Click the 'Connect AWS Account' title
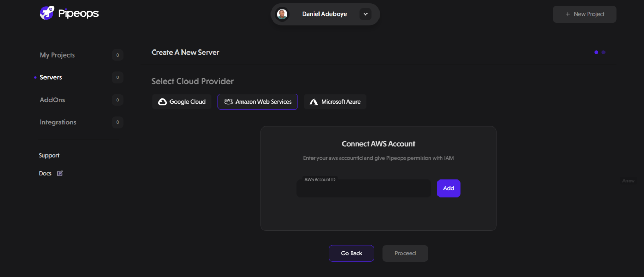This screenshot has width=644, height=277. point(378,144)
